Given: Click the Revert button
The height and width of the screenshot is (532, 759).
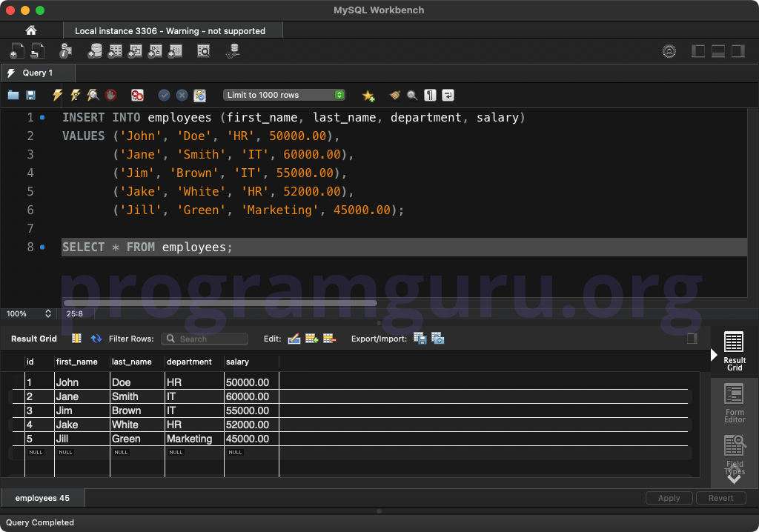Looking at the screenshot, I should (720, 498).
